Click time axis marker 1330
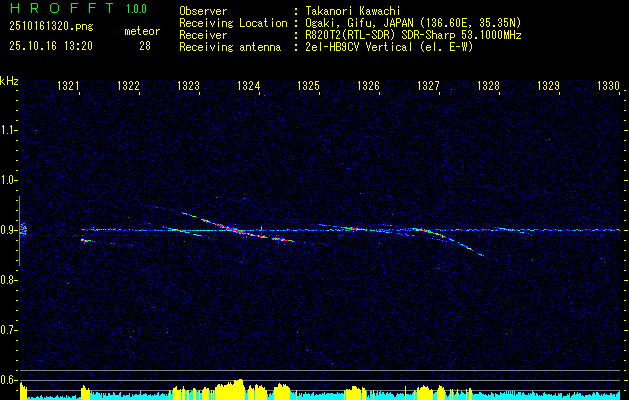629x400 pixels. [x=609, y=85]
